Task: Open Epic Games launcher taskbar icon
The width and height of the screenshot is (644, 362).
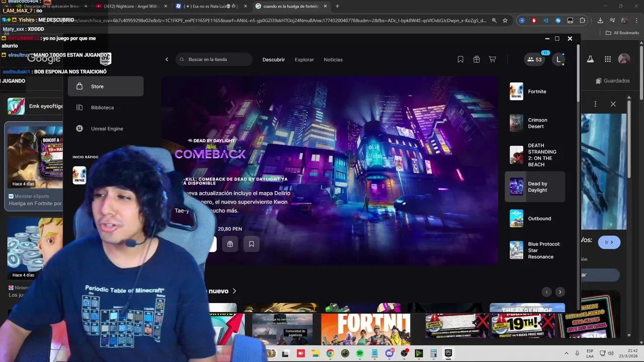Action: click(x=448, y=353)
